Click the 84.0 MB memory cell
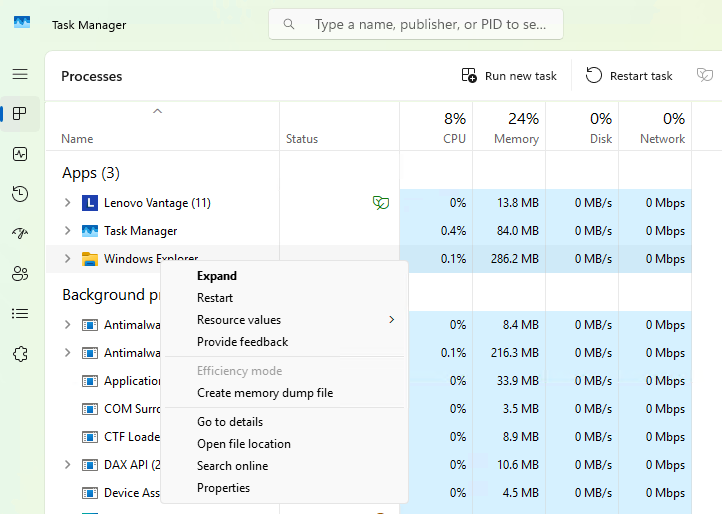 pos(509,231)
